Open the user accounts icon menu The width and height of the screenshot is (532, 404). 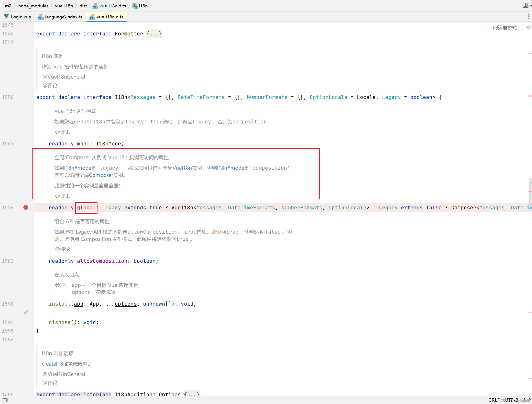tap(526, 5)
